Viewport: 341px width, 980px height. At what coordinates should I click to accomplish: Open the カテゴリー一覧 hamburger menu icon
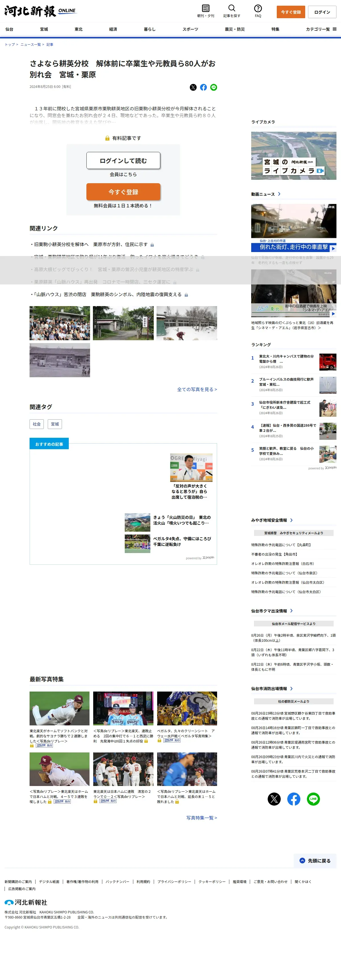[x=334, y=29]
